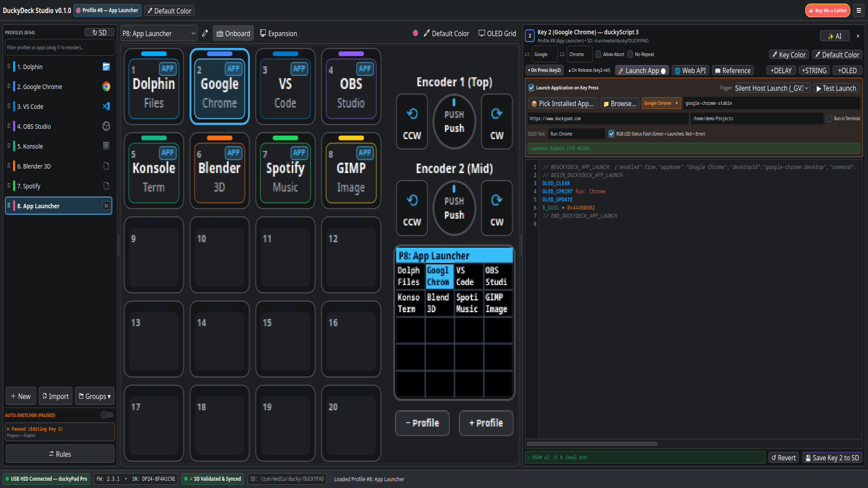Push the Encoder 1 knob
Screen dimensions: 868x488
[454, 122]
